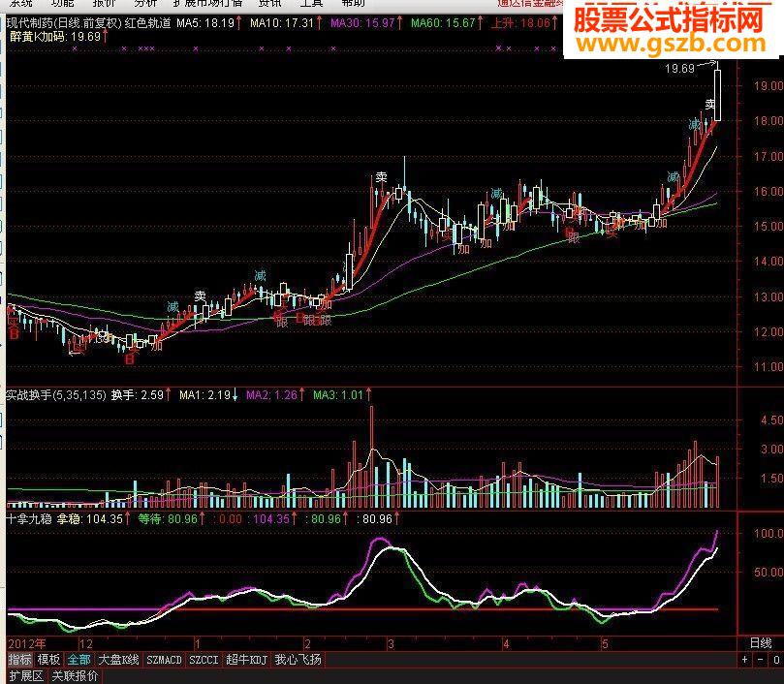Click the 现代制药(日线.前复权) chart title

[64, 22]
